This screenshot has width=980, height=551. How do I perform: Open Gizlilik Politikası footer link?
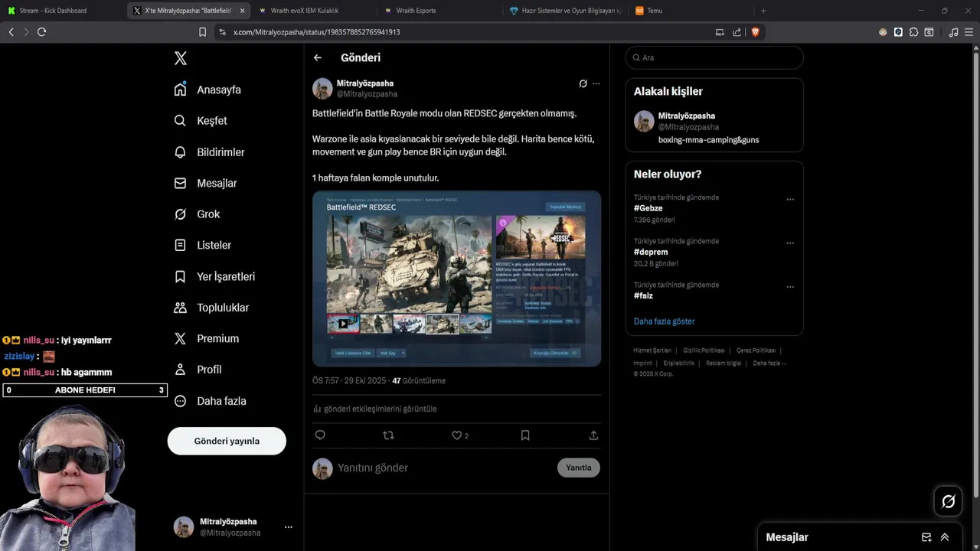[704, 350]
